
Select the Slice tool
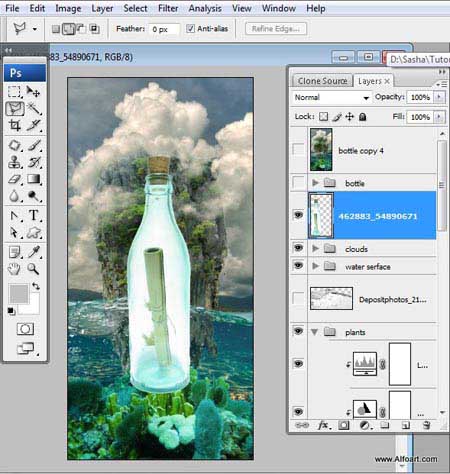coord(34,125)
